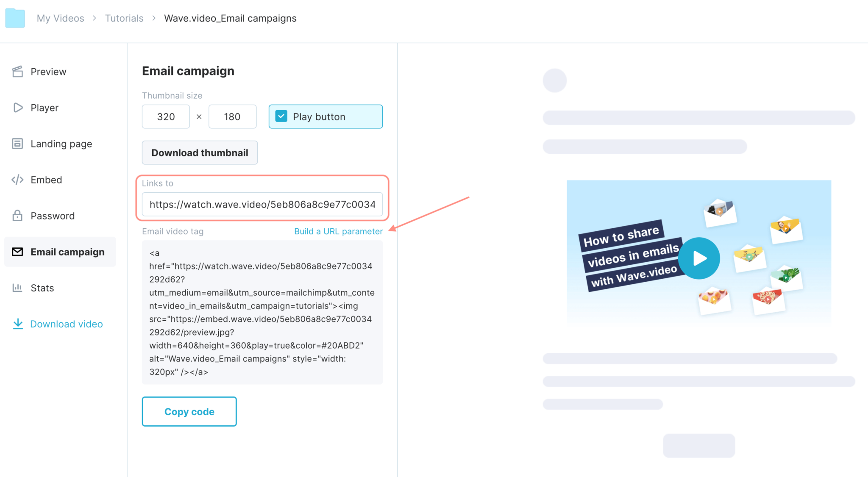Click the Stats panel icon

click(x=18, y=288)
